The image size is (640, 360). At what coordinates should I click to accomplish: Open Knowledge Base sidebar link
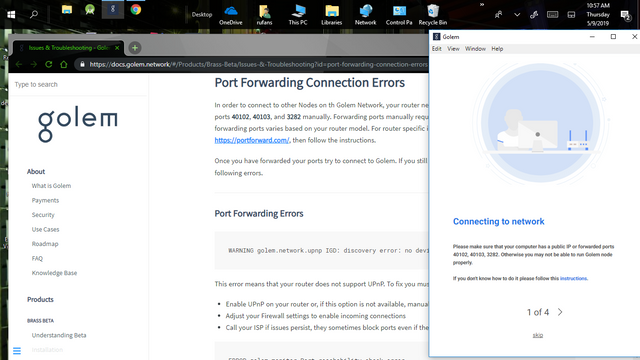pyautogui.click(x=54, y=273)
